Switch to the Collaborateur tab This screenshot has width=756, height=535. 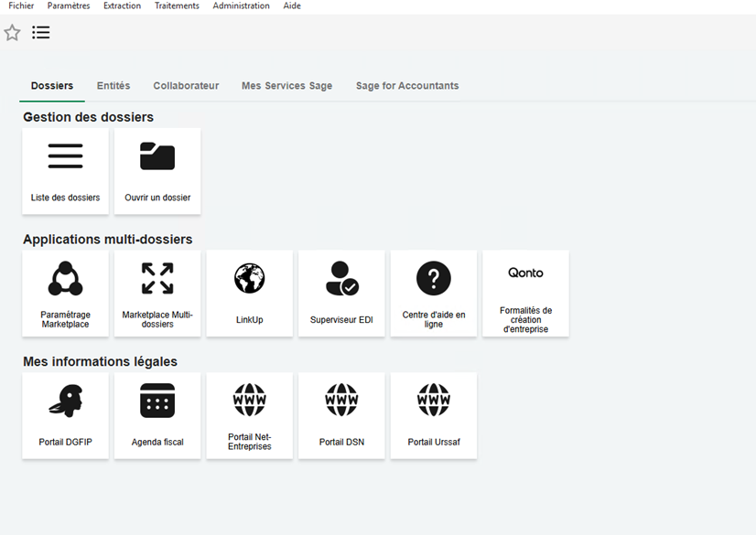tap(186, 86)
